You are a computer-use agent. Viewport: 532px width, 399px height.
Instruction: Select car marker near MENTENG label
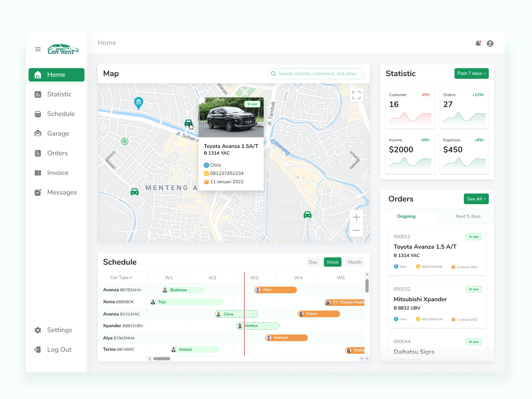[x=135, y=192]
